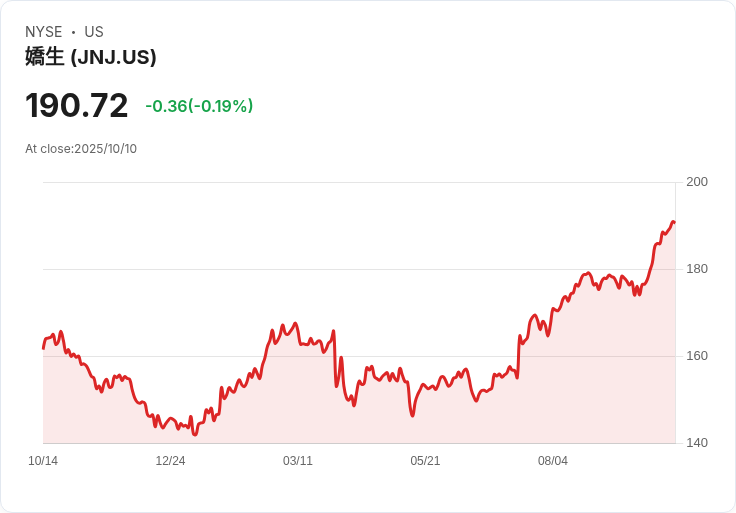Select the 03/11 date on x-axis
This screenshot has height=513, width=736.
[x=298, y=461]
